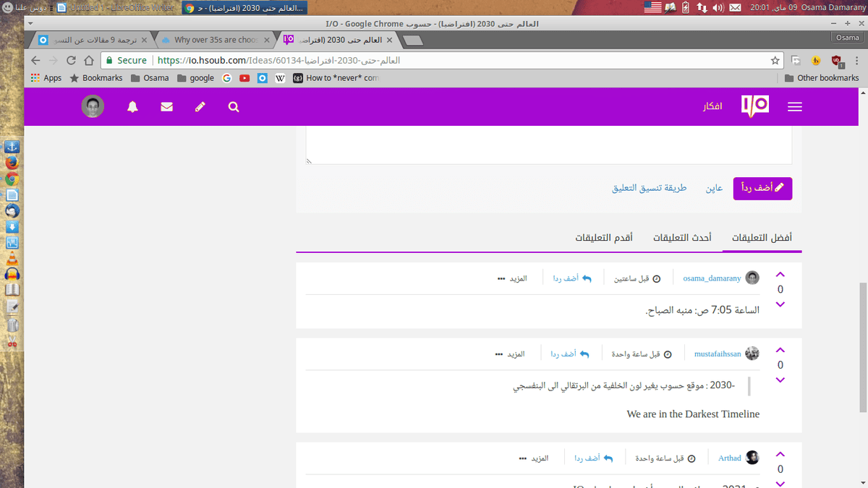This screenshot has width=868, height=488.
Task: Expand المزيد options on mustafaihssan's comment
Action: 510,354
